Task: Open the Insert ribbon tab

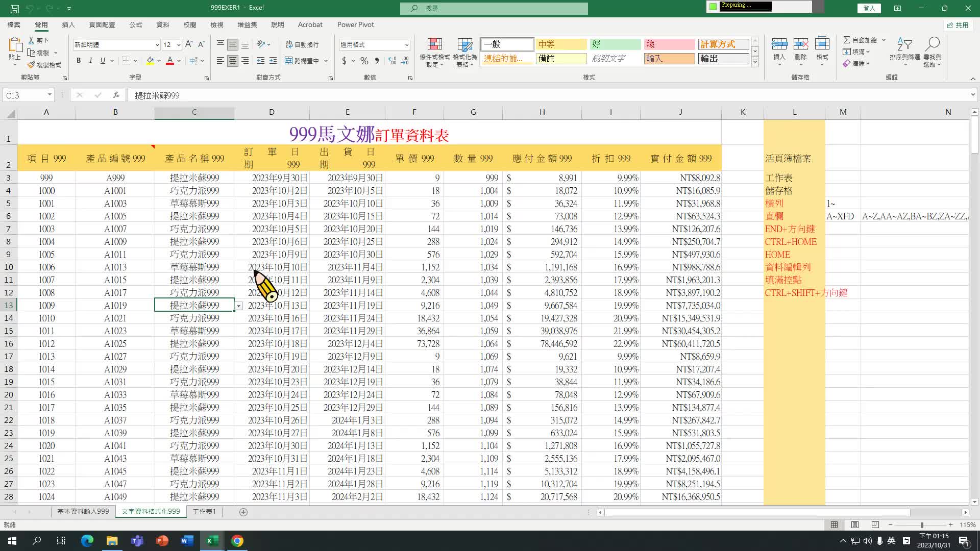Action: coord(68,24)
